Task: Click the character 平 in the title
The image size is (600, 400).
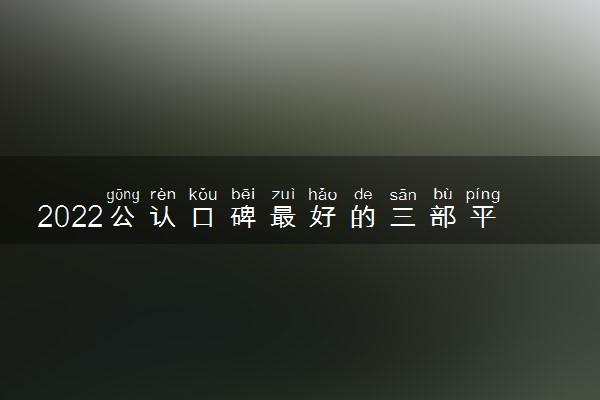Action: 483,217
